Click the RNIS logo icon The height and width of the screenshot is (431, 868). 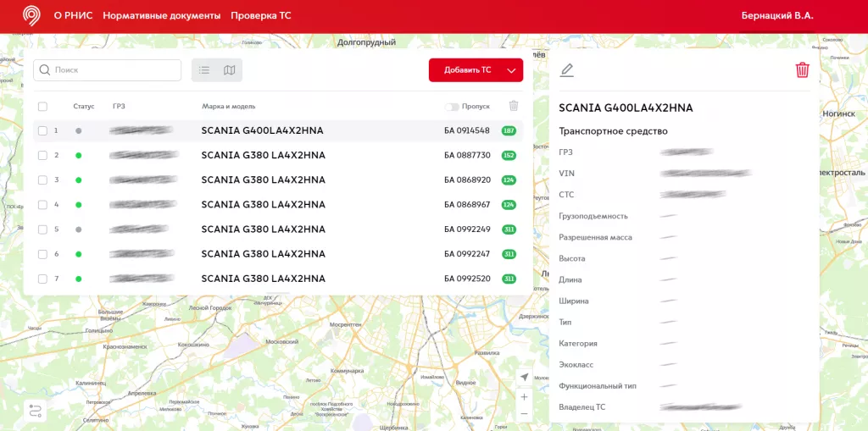click(x=31, y=16)
